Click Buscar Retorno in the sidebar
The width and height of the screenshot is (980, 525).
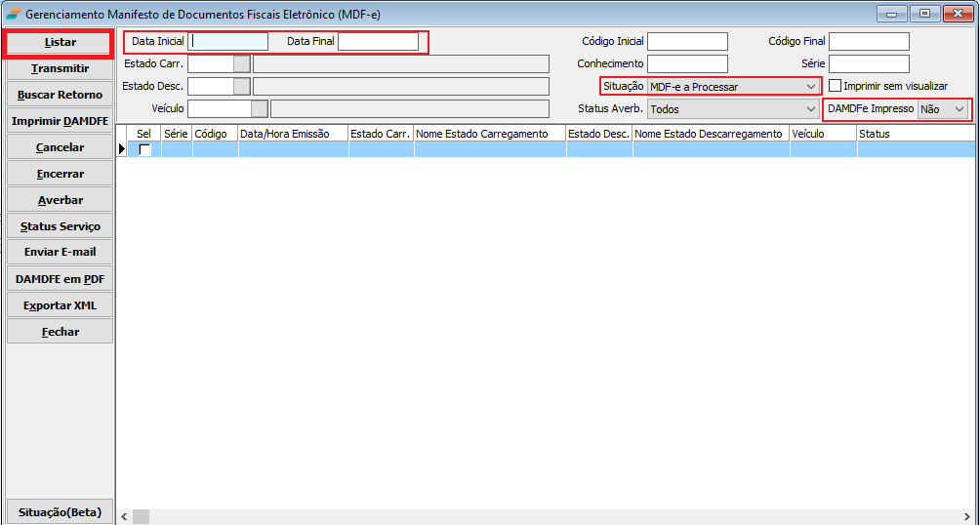click(x=60, y=95)
